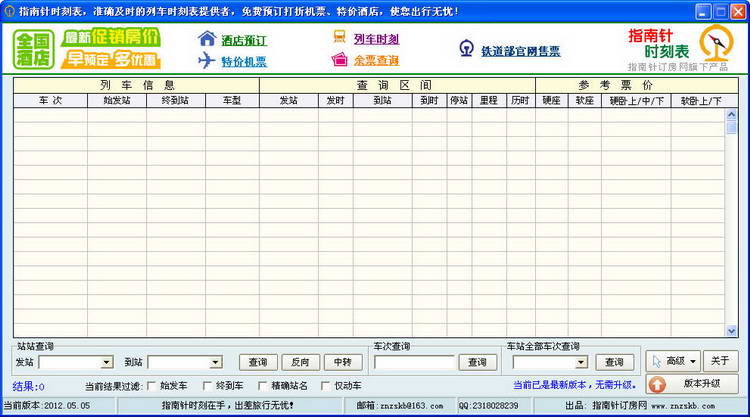The height and width of the screenshot is (417, 750).
Task: Open the 余票查询 link
Action: [x=376, y=61]
